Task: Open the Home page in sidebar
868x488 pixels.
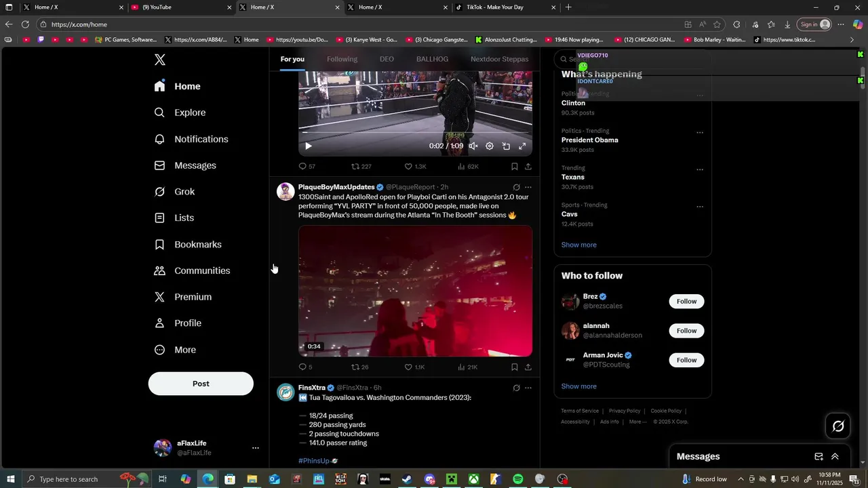Action: click(x=178, y=87)
